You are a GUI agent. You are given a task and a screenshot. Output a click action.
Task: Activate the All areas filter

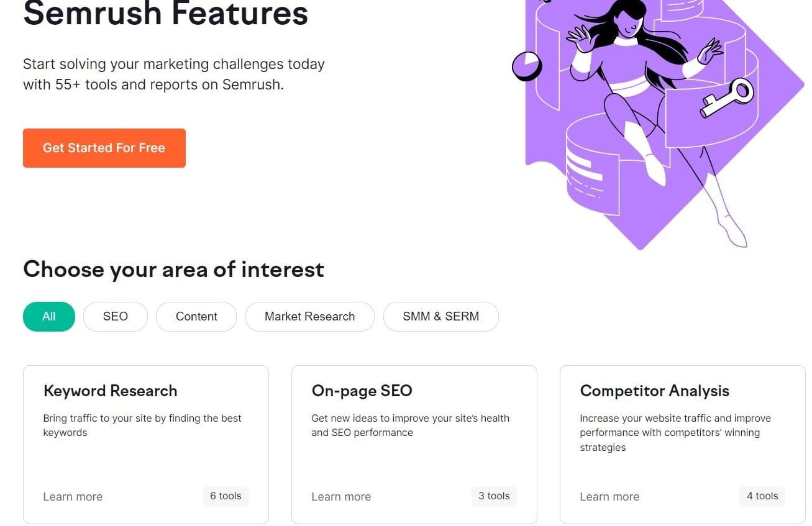point(48,317)
